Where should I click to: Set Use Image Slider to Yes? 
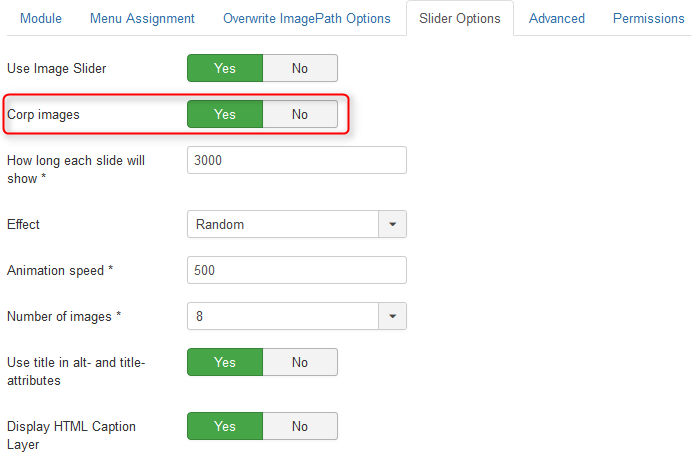[x=225, y=68]
